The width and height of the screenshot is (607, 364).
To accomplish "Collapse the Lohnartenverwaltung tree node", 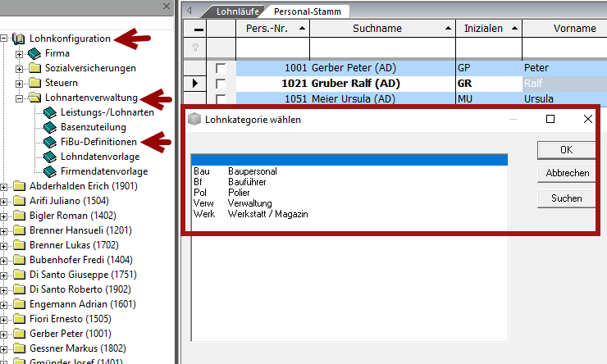I will point(20,98).
